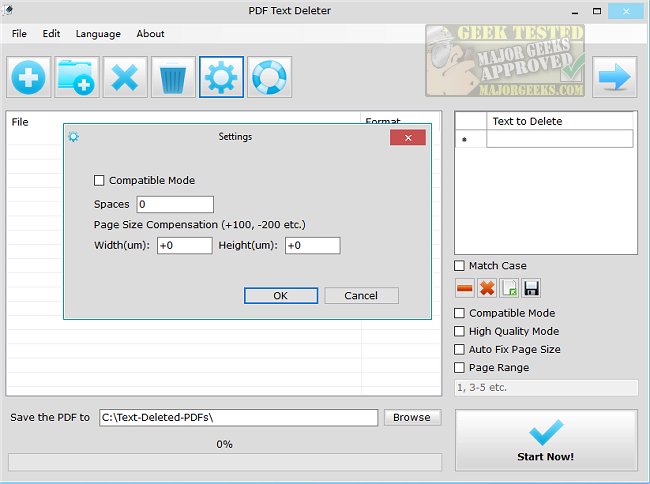
Task: Open the Edit menu
Action: pos(51,34)
